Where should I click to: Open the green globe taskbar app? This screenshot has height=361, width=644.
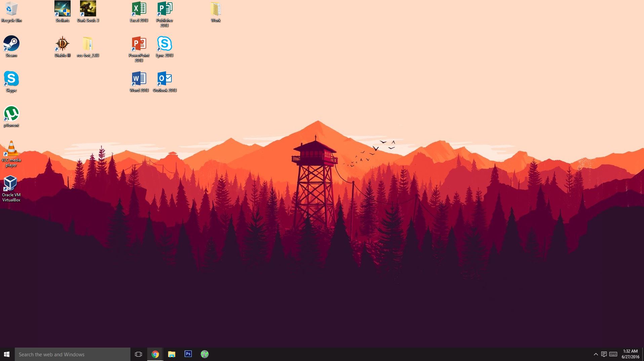[204, 354]
